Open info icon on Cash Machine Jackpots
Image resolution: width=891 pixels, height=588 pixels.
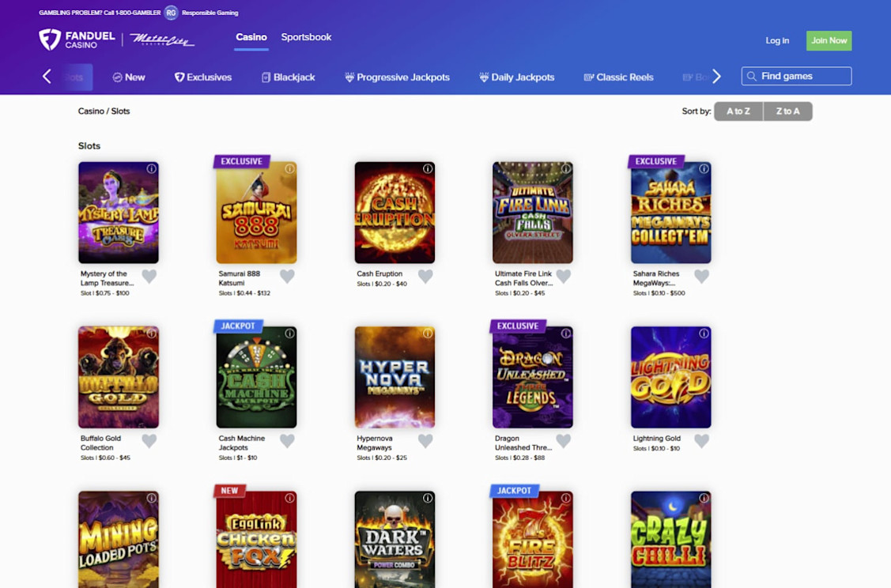coord(290,334)
